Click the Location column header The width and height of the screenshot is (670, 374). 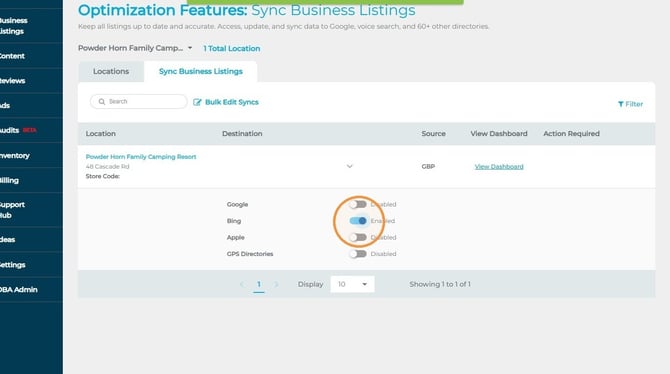coord(100,134)
